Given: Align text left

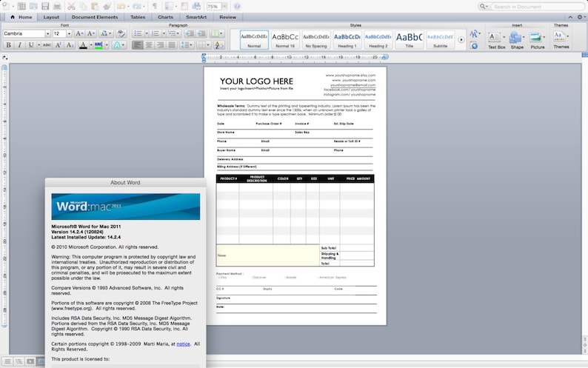Looking at the screenshot, I should pos(138,45).
